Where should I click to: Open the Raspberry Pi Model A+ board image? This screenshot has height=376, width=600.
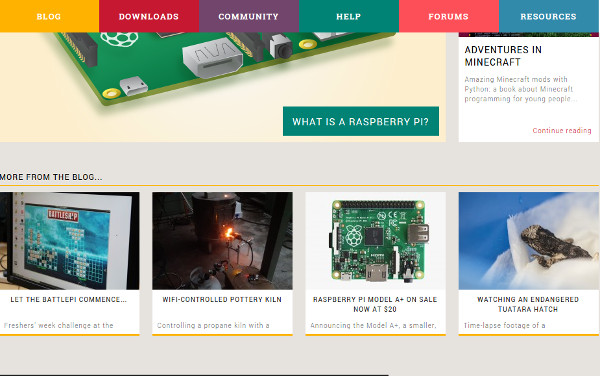click(375, 241)
